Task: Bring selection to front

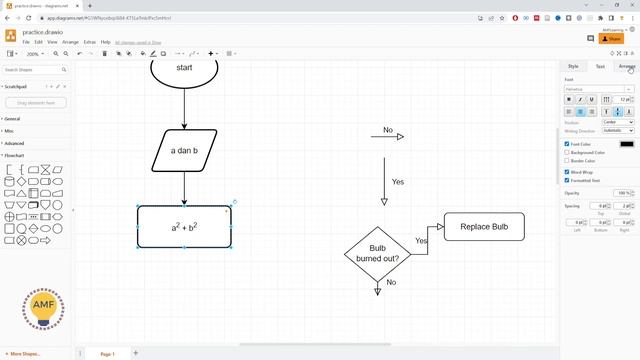Action: click(119, 53)
